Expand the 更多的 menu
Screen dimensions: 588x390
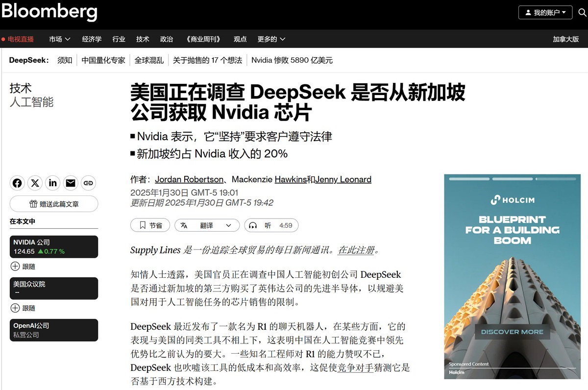click(x=271, y=39)
